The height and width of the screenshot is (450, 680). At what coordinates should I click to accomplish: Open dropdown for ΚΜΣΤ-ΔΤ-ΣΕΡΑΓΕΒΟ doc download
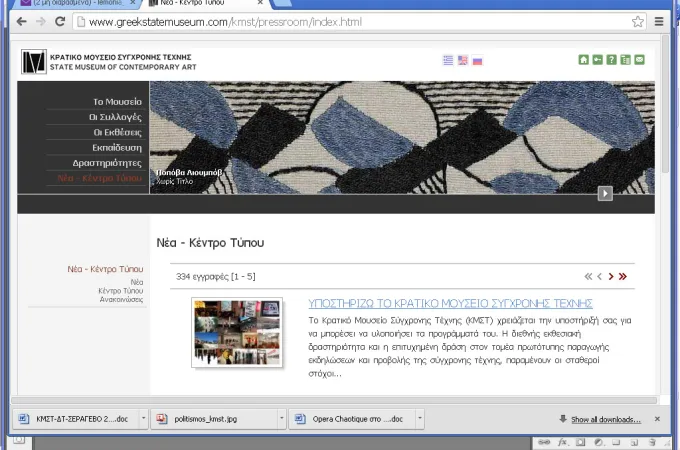coord(143,419)
